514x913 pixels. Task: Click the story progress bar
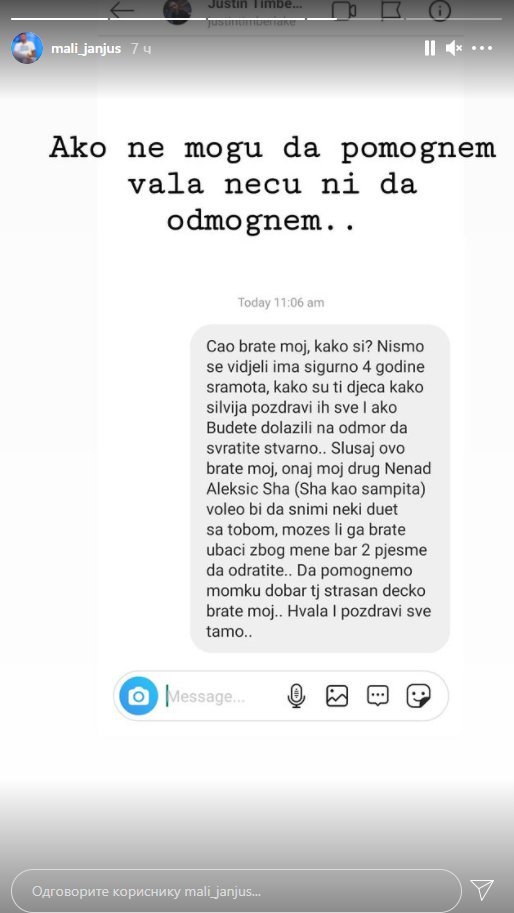(257, 19)
